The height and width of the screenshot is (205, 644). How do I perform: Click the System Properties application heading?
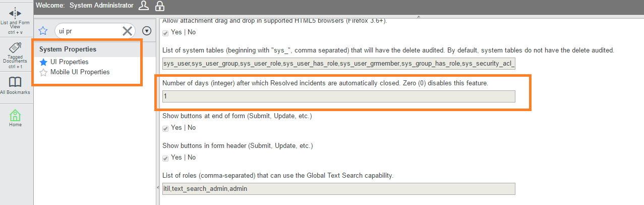pyautogui.click(x=68, y=49)
